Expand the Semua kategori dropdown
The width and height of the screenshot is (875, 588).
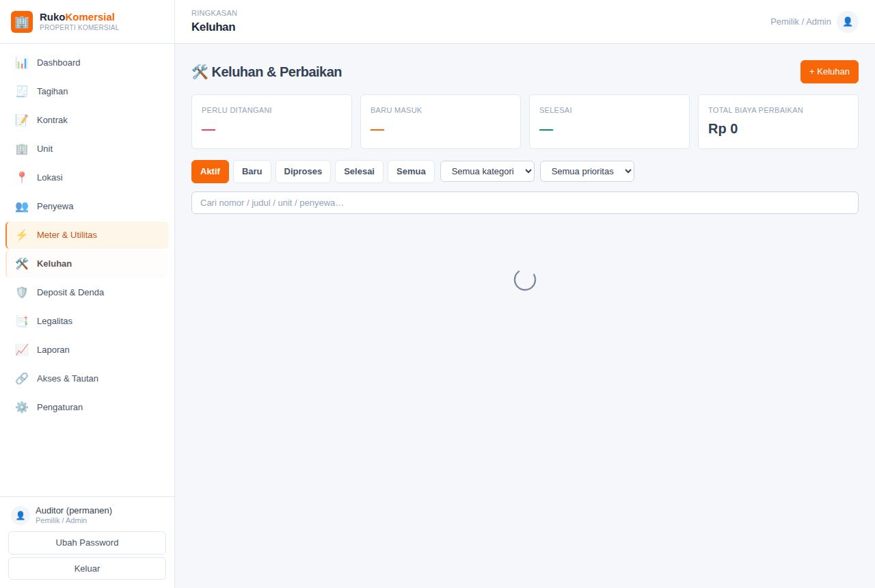pos(487,172)
